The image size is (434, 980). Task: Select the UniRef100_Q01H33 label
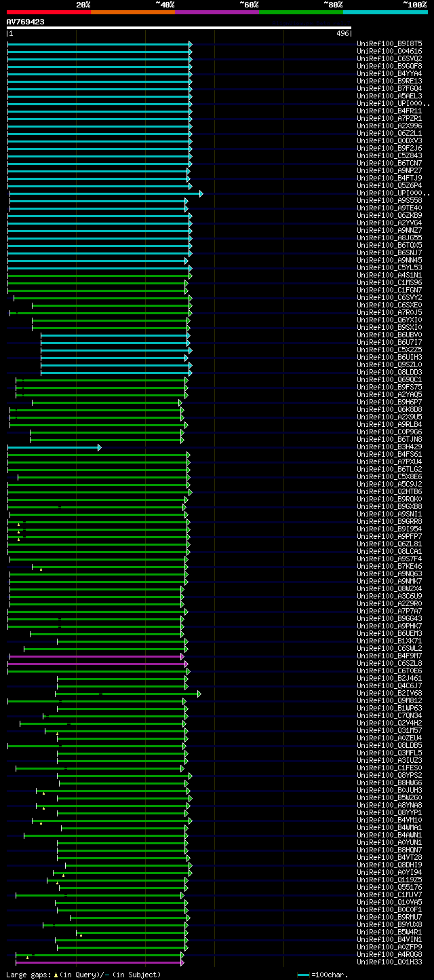(x=389, y=962)
